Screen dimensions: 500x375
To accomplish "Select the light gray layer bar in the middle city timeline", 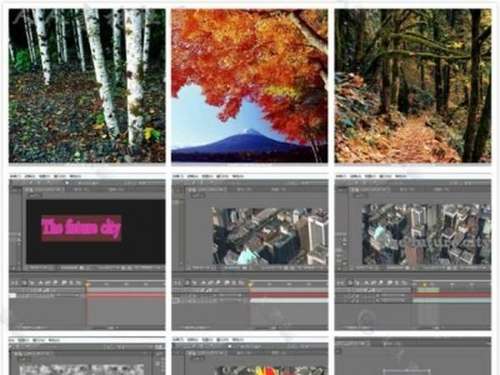I will tap(289, 301).
